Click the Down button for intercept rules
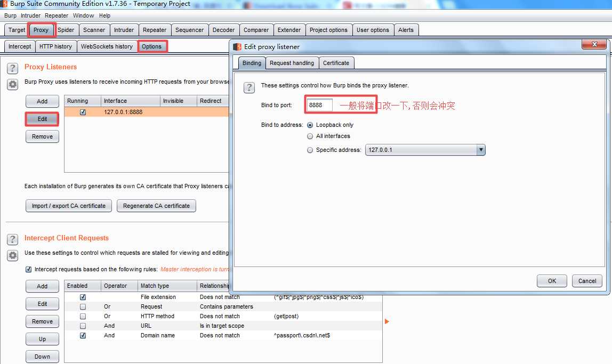Viewport: 612px width, 364px height. 42,357
